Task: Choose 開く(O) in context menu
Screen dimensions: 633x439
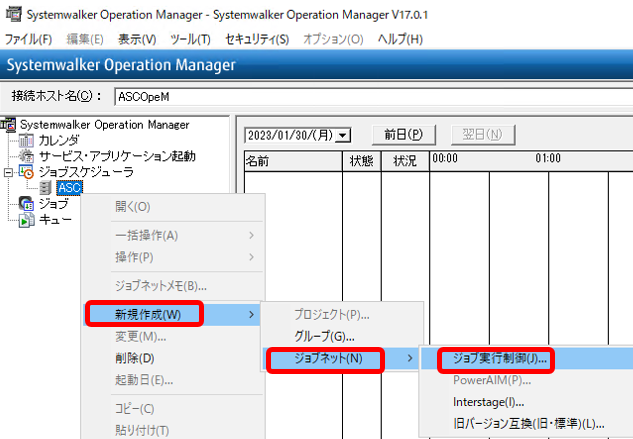Action: pyautogui.click(x=174, y=207)
